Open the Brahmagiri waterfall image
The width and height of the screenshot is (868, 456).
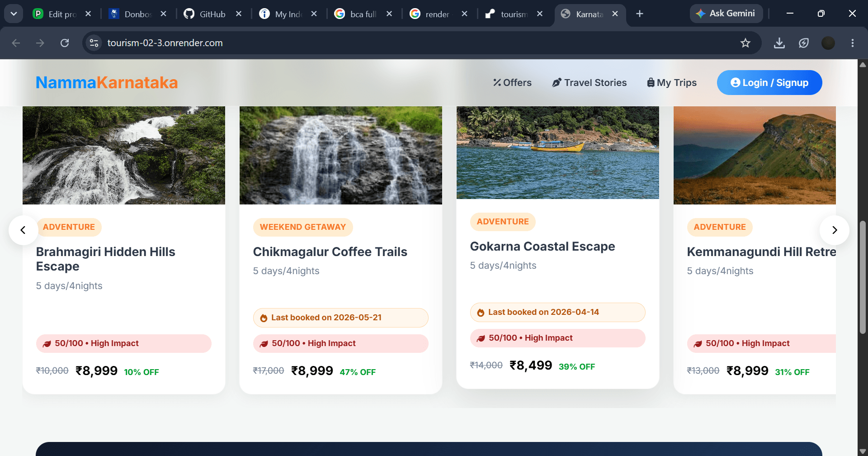point(124,155)
